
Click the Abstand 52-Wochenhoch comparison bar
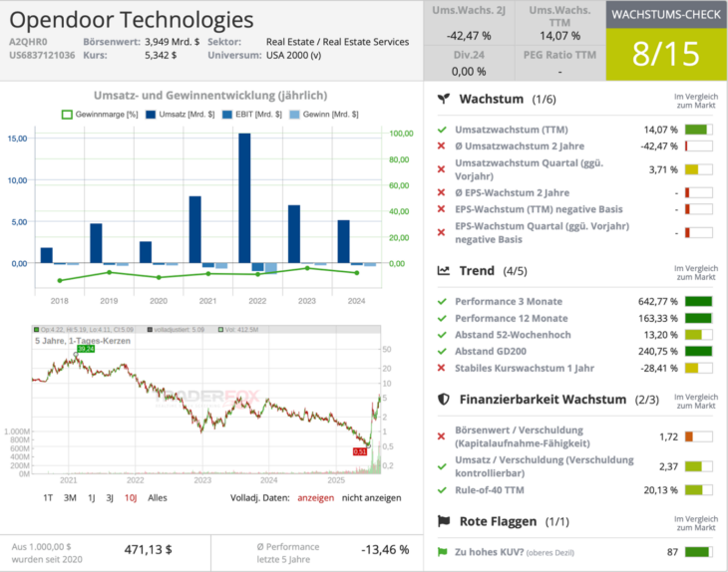pyautogui.click(x=699, y=335)
